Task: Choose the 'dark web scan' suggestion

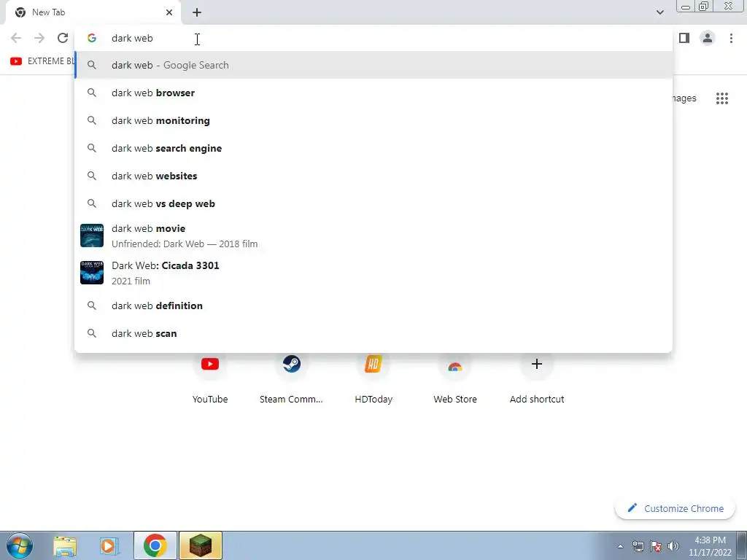Action: (373, 333)
